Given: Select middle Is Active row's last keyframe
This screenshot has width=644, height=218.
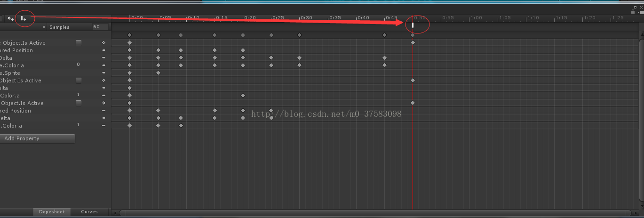Looking at the screenshot, I should (x=413, y=81).
